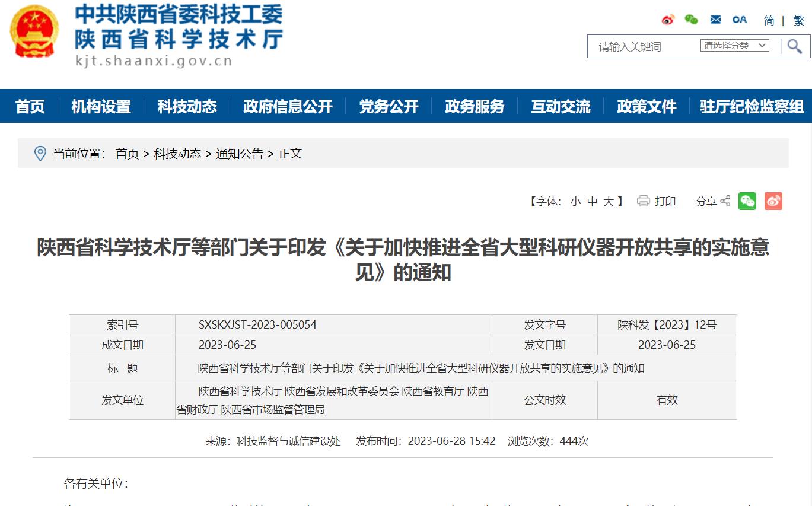
Task: Share article via red Weibo icon
Action: 773,202
